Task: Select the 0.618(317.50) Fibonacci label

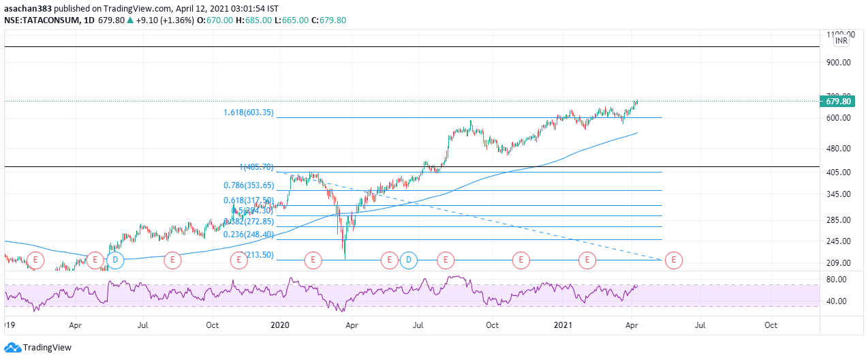Action: click(x=249, y=200)
